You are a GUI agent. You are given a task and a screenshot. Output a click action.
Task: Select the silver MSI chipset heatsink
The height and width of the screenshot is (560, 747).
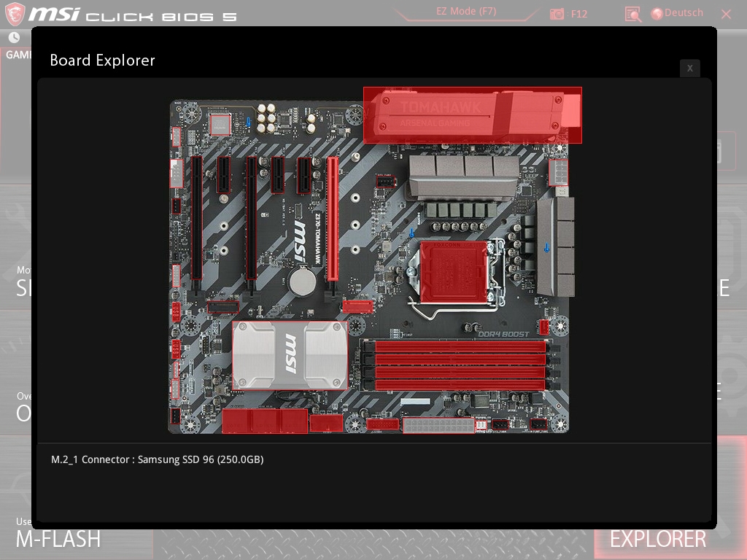(x=290, y=355)
